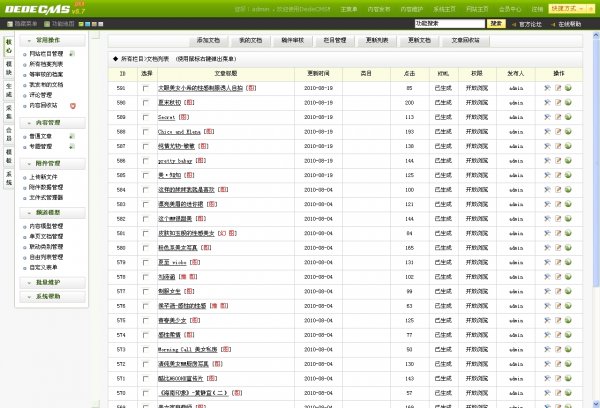The height and width of the screenshot is (408, 600).
Task: Tick the checkbox for document ID 581
Action: coord(145,233)
